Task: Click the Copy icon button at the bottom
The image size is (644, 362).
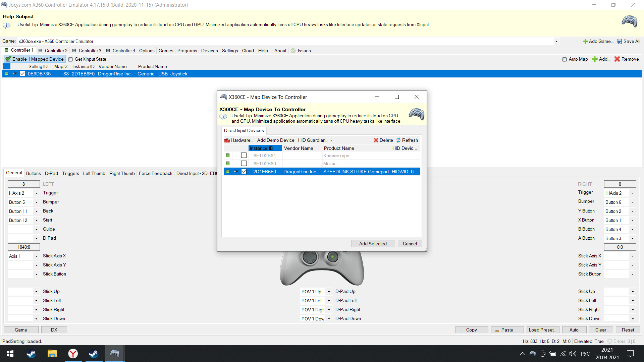Action: 472,330
